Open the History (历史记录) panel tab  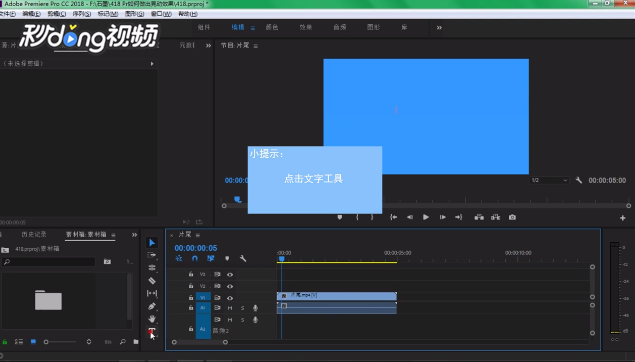(x=34, y=234)
